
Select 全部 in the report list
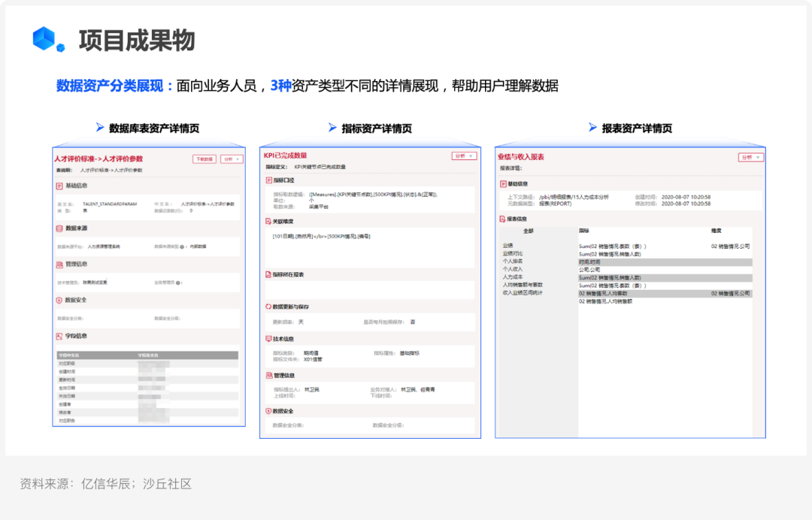click(528, 231)
